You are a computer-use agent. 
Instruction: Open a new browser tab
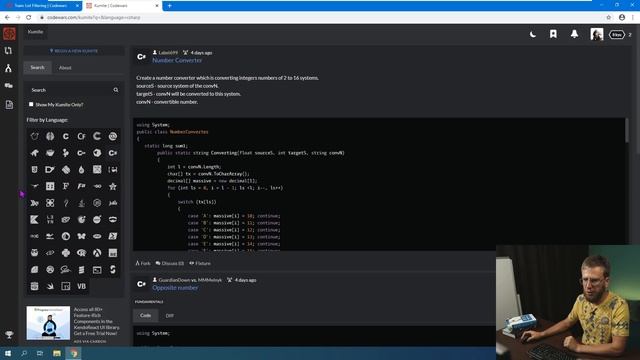tap(169, 6)
